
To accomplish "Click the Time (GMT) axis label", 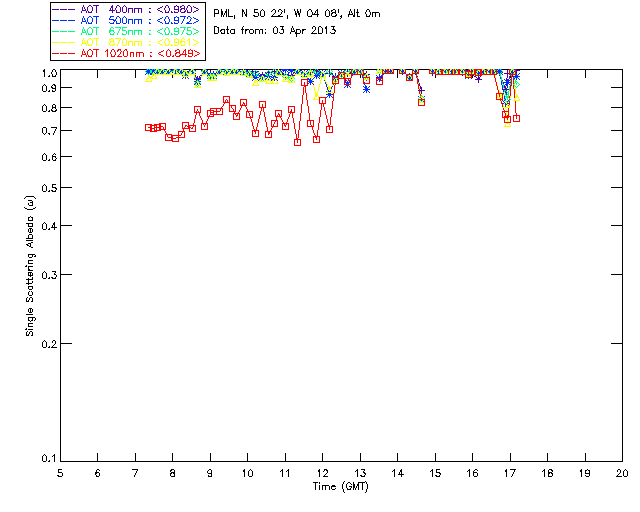I will (341, 487).
